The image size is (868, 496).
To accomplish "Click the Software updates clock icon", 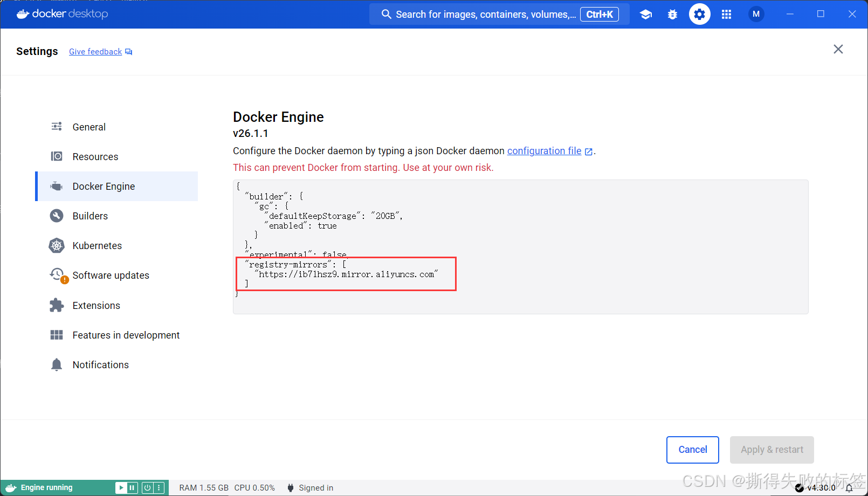I will 58,275.
